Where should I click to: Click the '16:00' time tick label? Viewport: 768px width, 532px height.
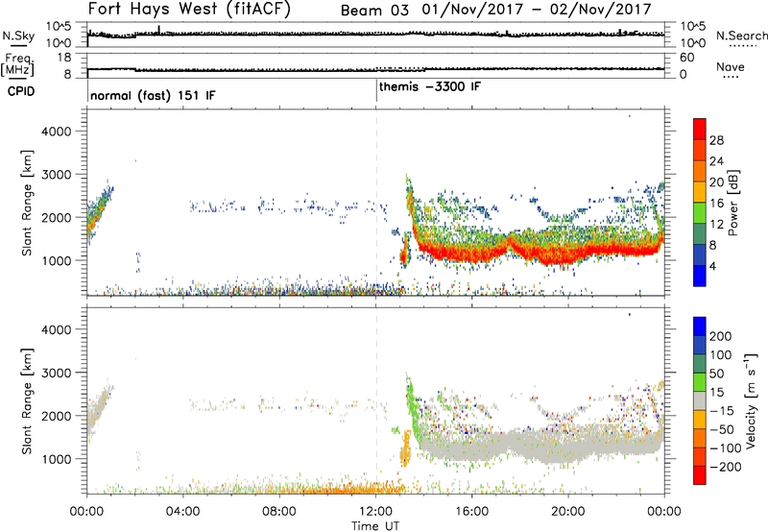coord(471,512)
